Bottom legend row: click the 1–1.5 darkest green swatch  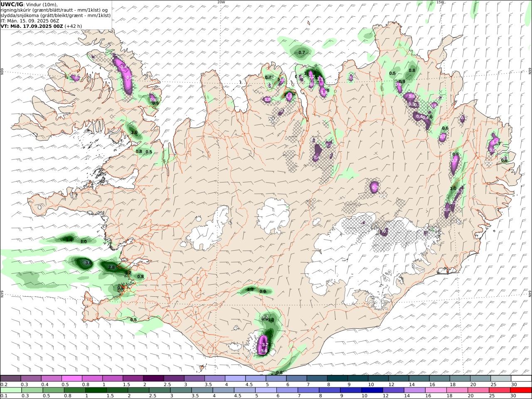96,390
